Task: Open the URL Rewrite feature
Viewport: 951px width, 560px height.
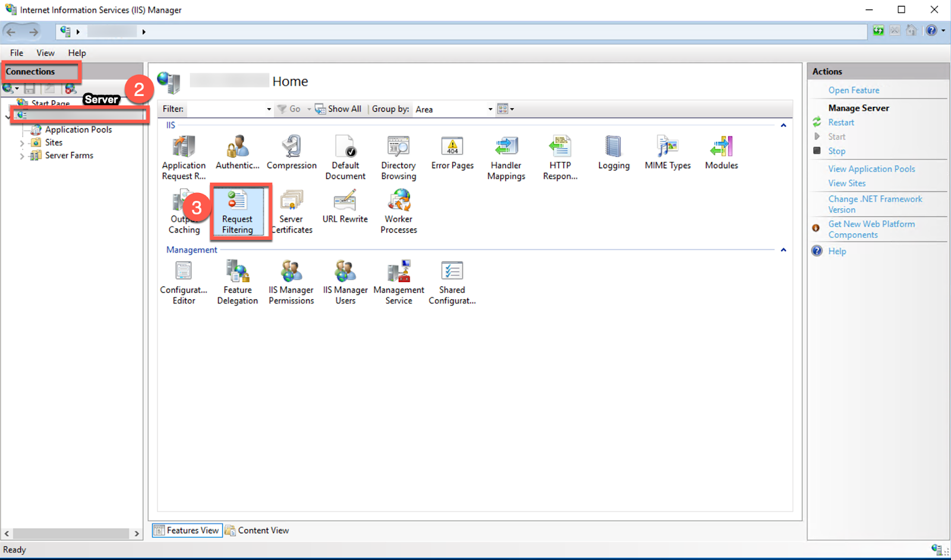Action: tap(345, 206)
